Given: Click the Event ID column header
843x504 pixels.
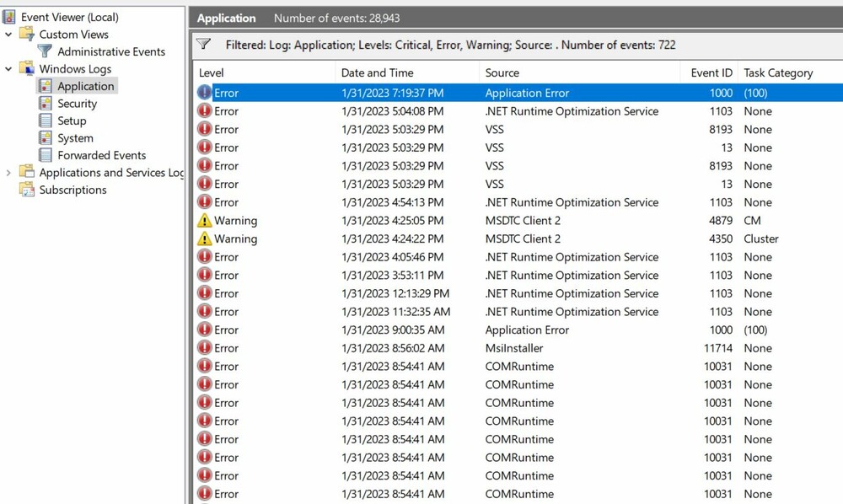Looking at the screenshot, I should 711,72.
